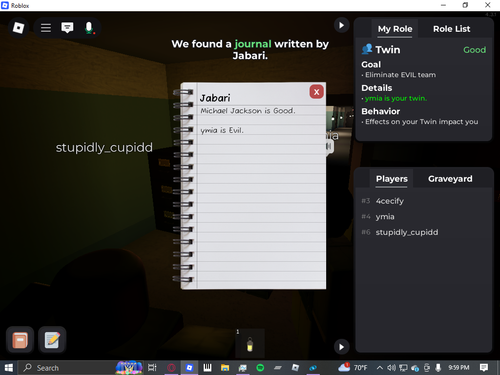Click the 'Michael Jackson is Good.' journal line
The image size is (500, 375).
(248, 111)
